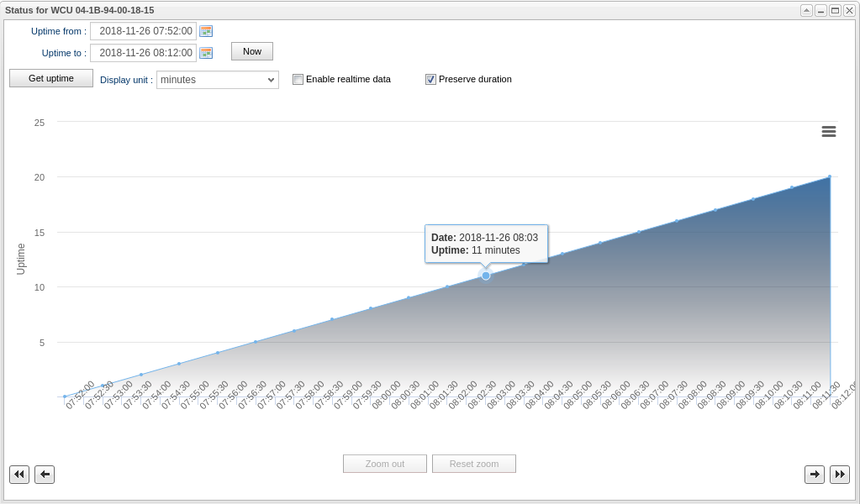The height and width of the screenshot is (504, 860).
Task: Edit the Uptime to date field
Action: (x=143, y=53)
